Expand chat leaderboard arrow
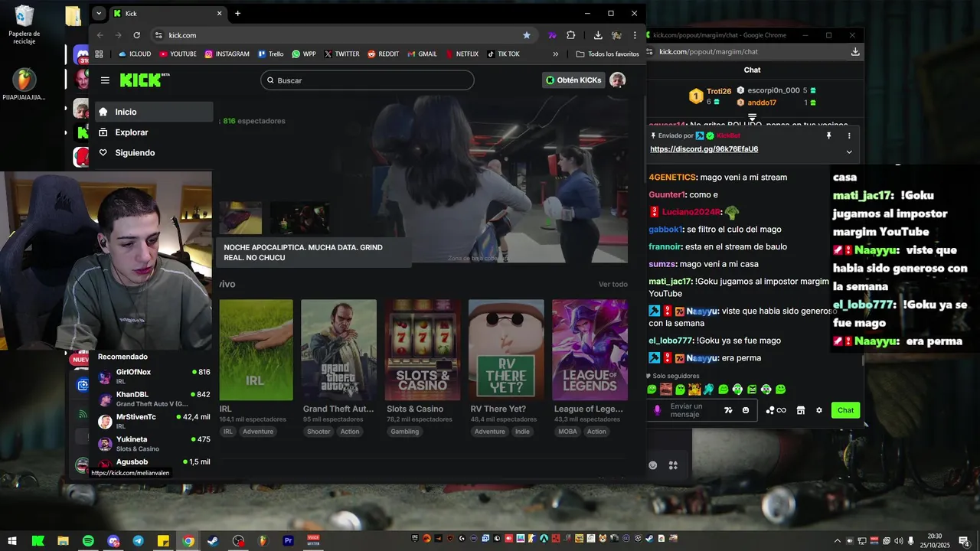 [x=753, y=118]
